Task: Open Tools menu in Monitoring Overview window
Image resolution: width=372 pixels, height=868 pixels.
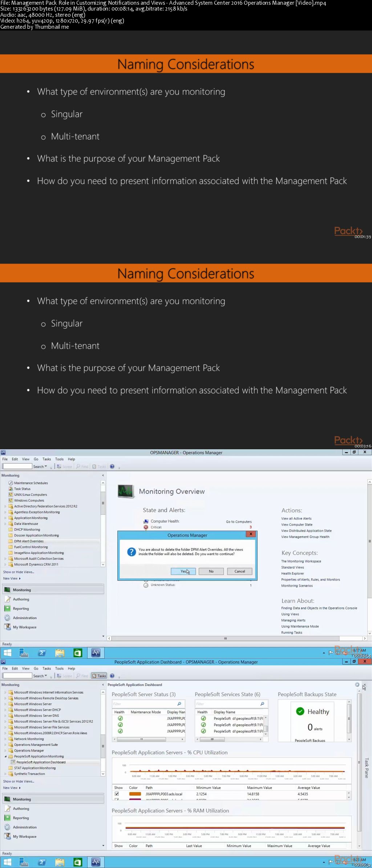Action: (59, 459)
